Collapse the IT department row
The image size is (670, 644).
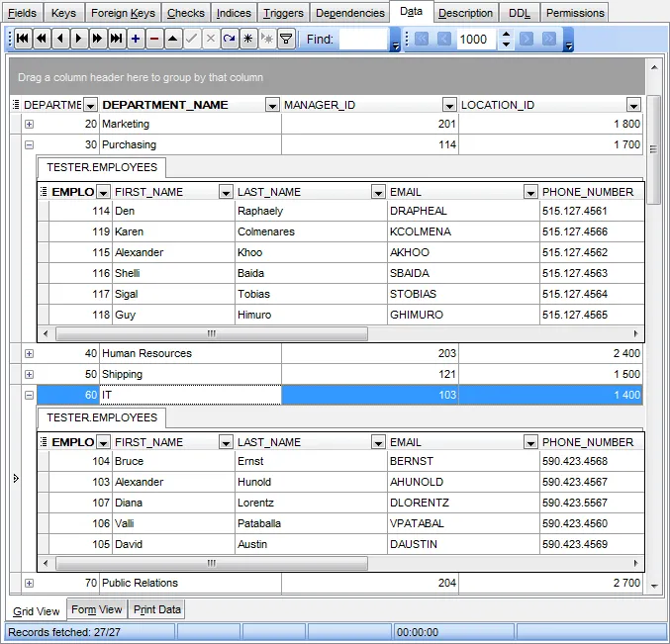[x=29, y=395]
